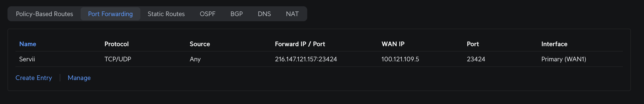Select the Servii port forwarding entry
Screen dimensions: 644x104
[x=27, y=59]
